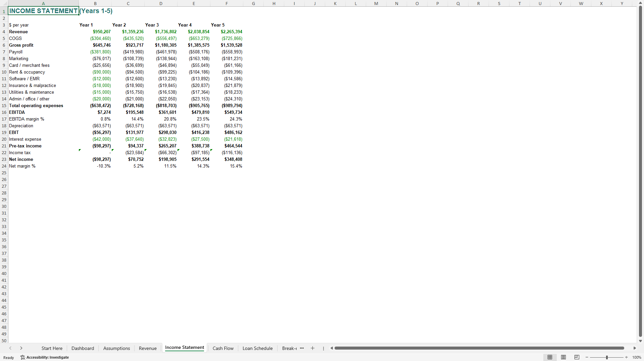The width and height of the screenshot is (644, 361).
Task: Select row 16 header
Action: coord(4,112)
